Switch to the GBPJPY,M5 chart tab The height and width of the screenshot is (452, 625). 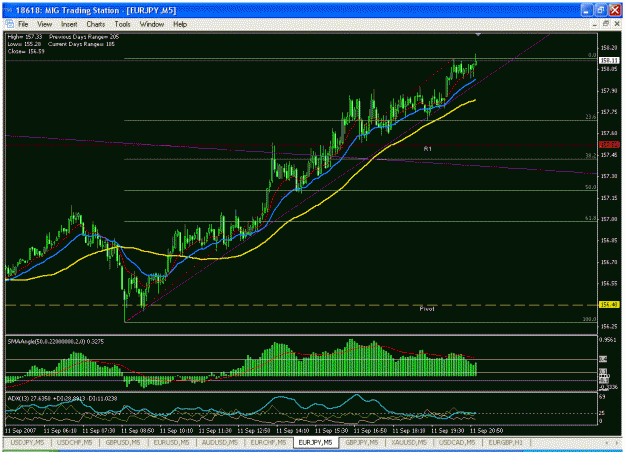coord(362,442)
